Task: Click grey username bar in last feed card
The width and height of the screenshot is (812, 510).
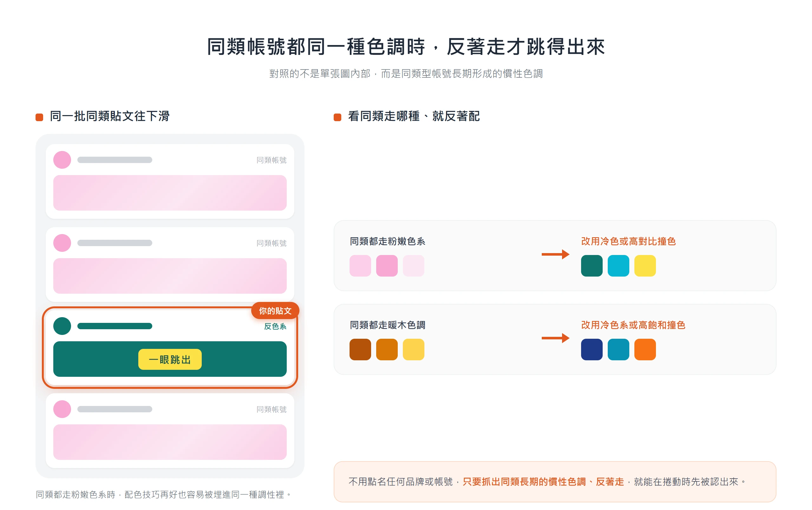Action: (115, 409)
